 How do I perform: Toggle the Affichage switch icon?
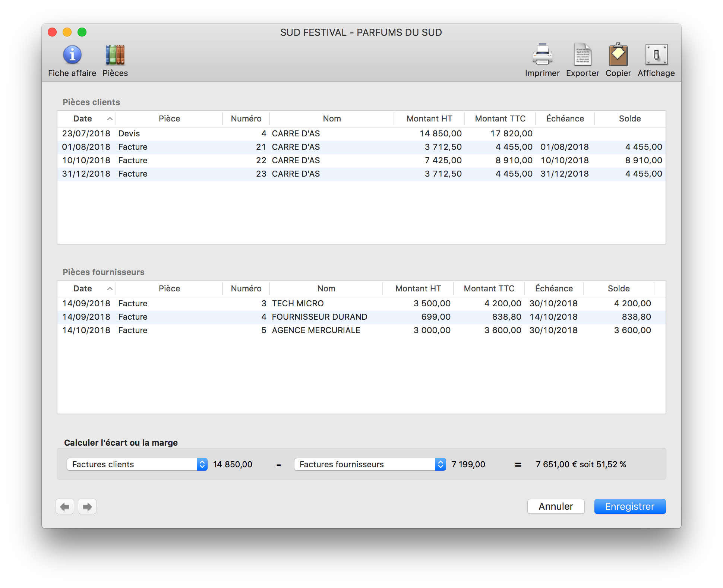point(656,55)
